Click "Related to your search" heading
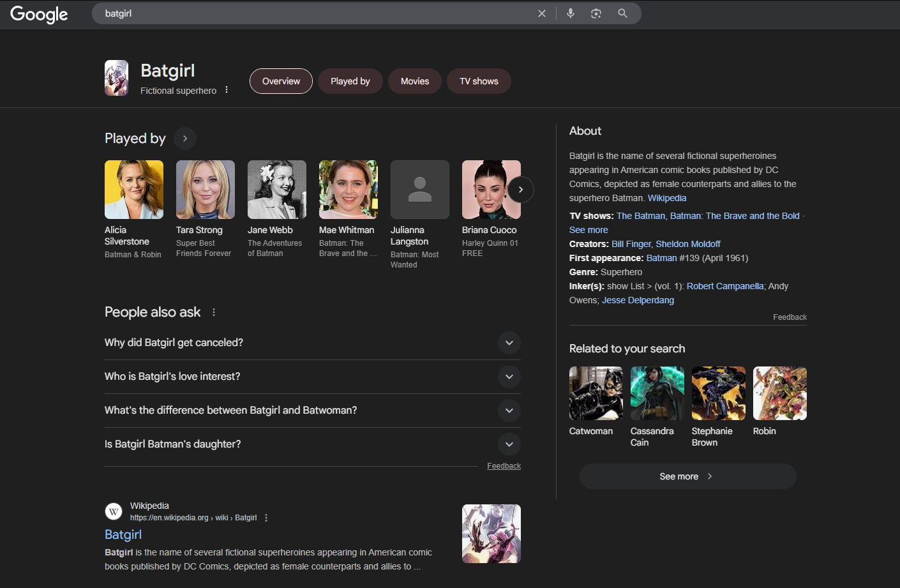Screen dimensions: 900x588 pyautogui.click(x=627, y=349)
